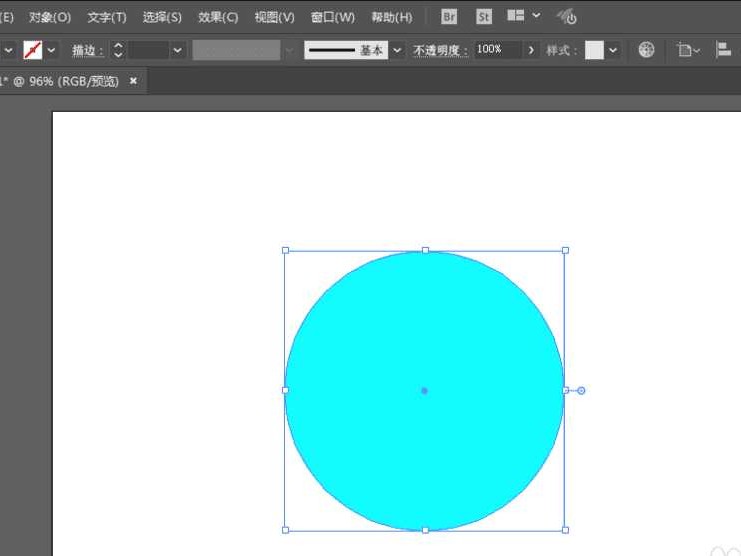Screen dimensions: 741x556
Task: Close the document tab with the X
Action: (133, 81)
